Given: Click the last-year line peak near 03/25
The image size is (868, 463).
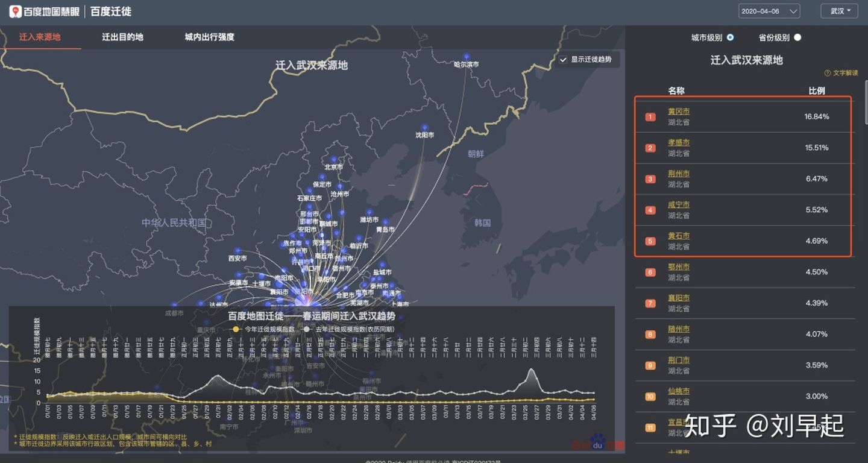Looking at the screenshot, I should click(531, 370).
